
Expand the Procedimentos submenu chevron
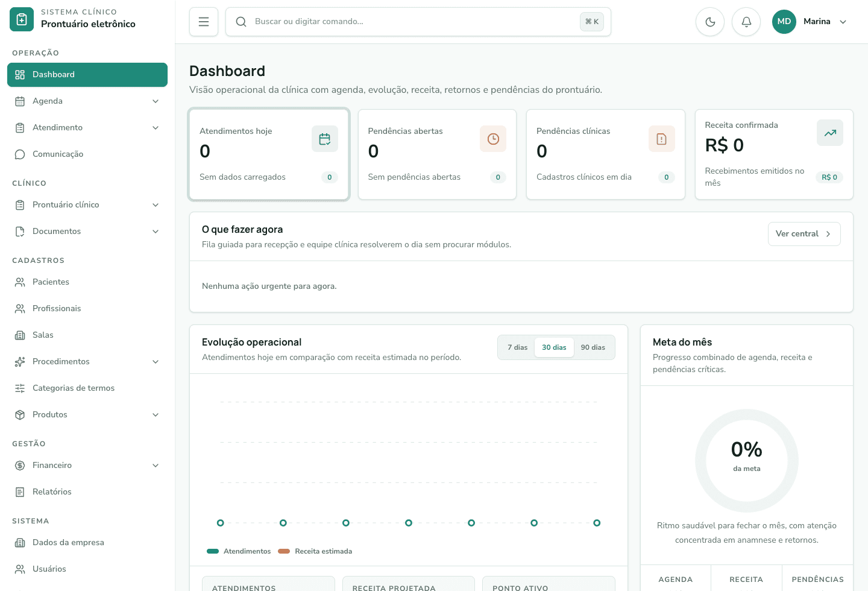click(x=156, y=362)
